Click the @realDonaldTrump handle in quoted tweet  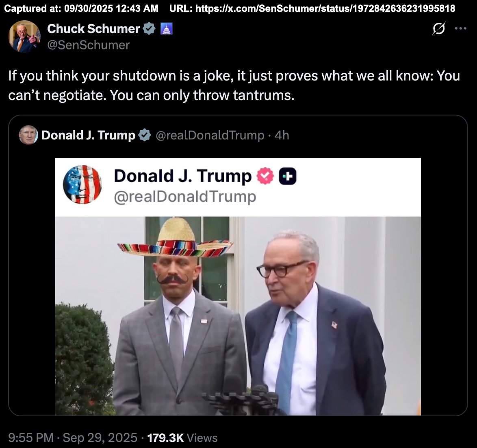click(x=210, y=135)
